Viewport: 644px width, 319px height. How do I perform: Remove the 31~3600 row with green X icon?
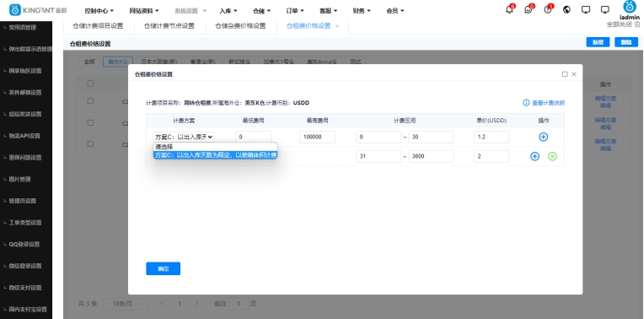pos(552,156)
